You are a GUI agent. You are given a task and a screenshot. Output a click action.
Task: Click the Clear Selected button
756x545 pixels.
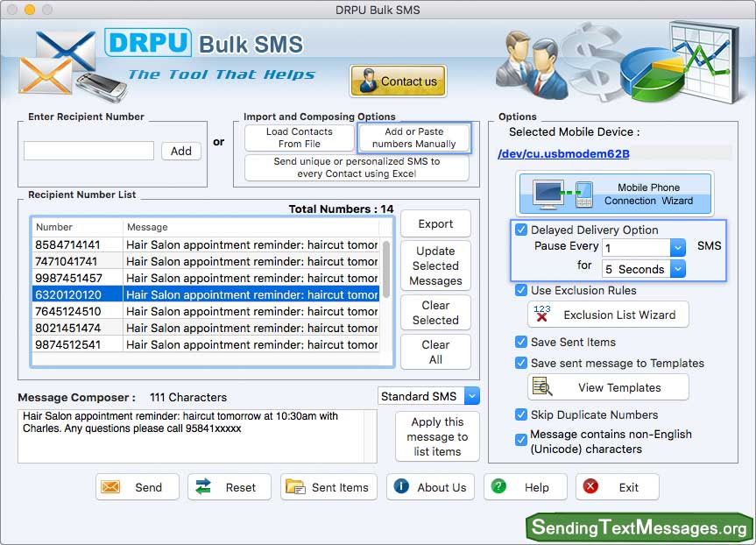(435, 313)
